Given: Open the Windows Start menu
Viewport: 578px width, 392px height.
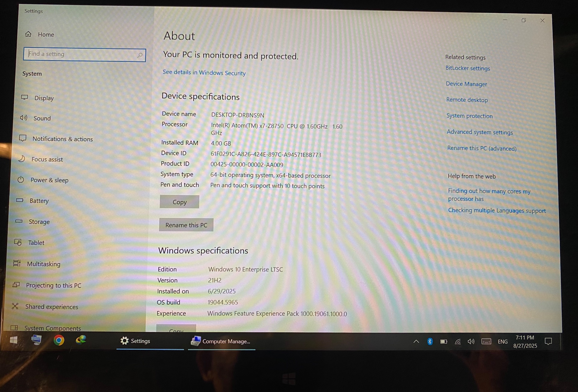Looking at the screenshot, I should click(14, 340).
